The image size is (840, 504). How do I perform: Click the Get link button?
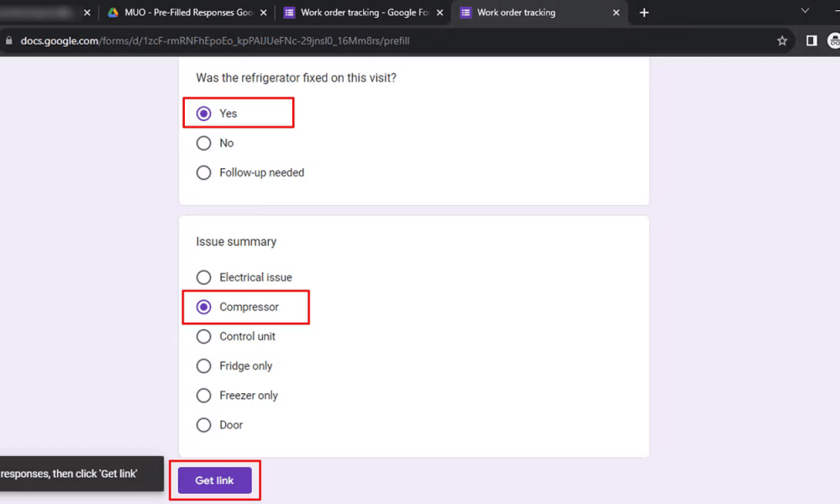click(214, 480)
